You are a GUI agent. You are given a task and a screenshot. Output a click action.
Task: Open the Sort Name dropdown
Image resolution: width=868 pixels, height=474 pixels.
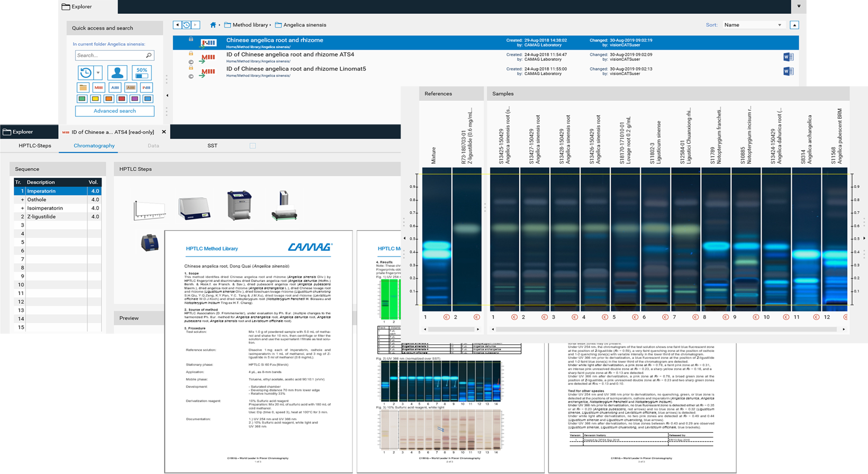click(x=754, y=25)
